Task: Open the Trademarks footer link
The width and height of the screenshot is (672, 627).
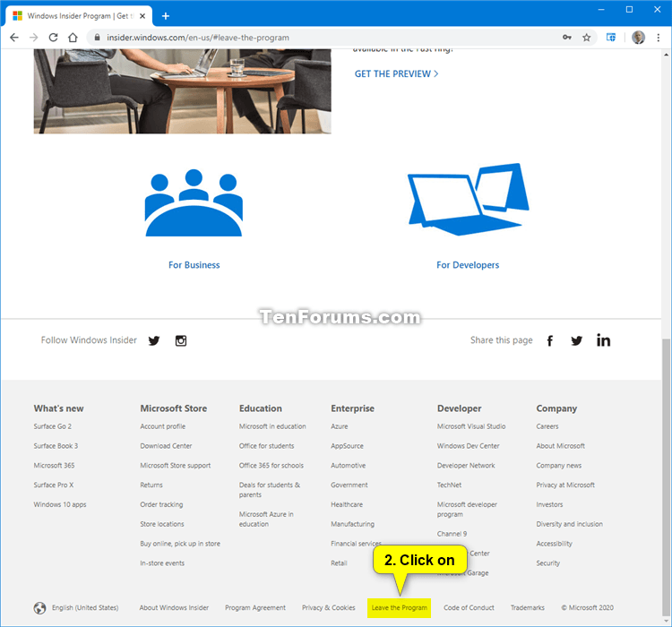Action: pyautogui.click(x=528, y=607)
